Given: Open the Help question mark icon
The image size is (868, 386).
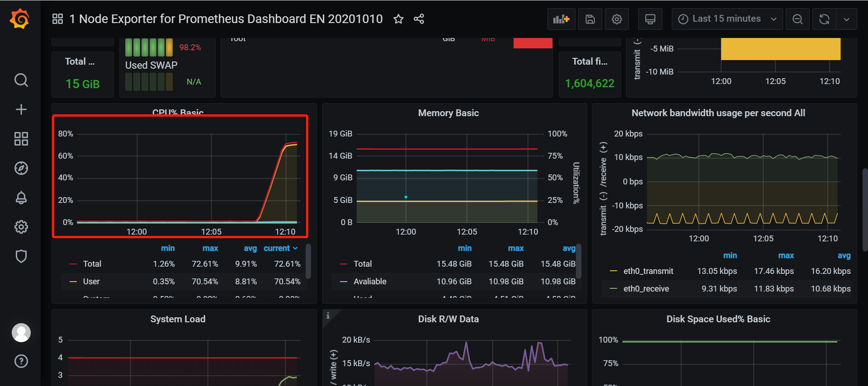Looking at the screenshot, I should click(x=21, y=361).
